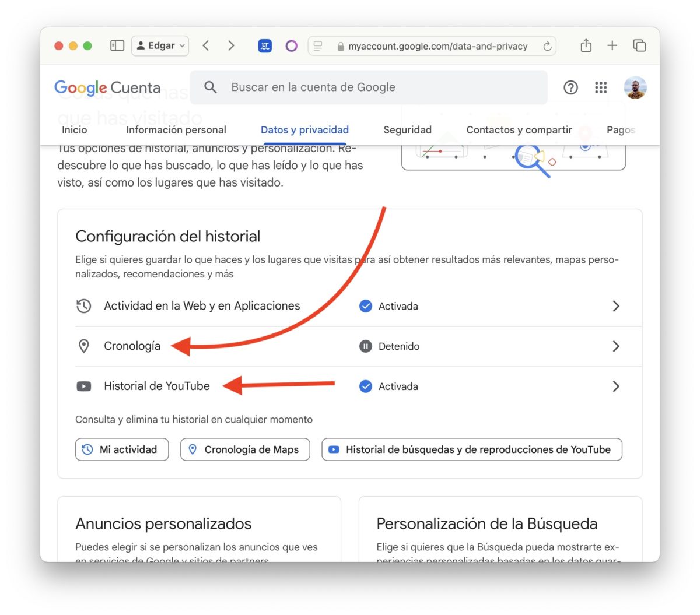Screen dimensions: 700x615
Task: Click the blue LT extension icon
Action: click(x=265, y=45)
